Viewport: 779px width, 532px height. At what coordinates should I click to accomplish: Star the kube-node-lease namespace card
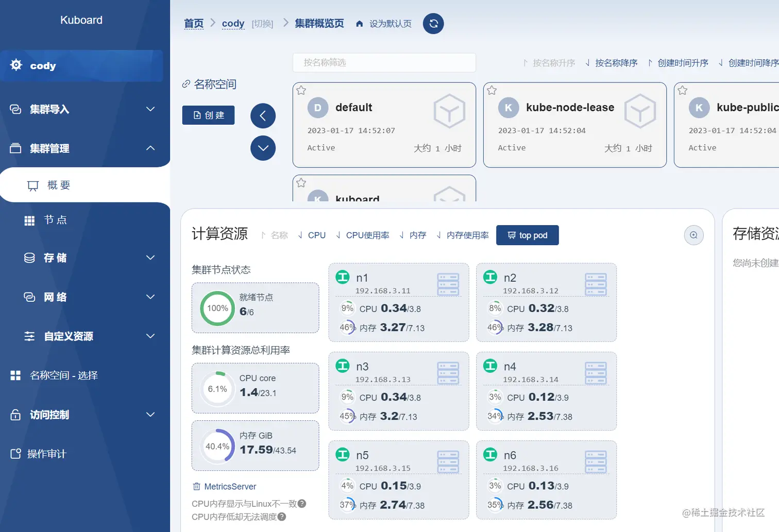[x=492, y=91]
